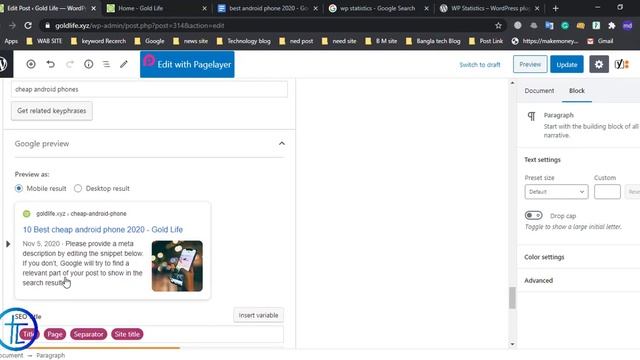The height and width of the screenshot is (360, 640).
Task: Click the phone thumbnail in Google preview
Action: tap(177, 266)
